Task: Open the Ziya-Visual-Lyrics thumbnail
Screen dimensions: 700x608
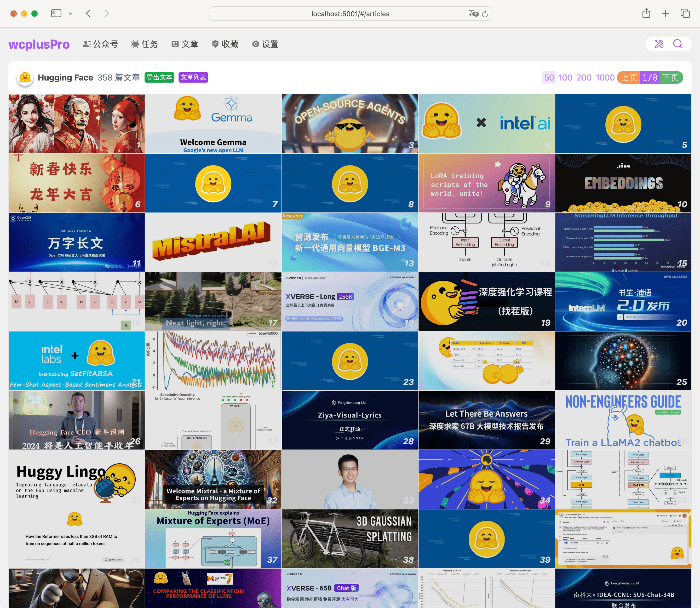Action: (350, 420)
